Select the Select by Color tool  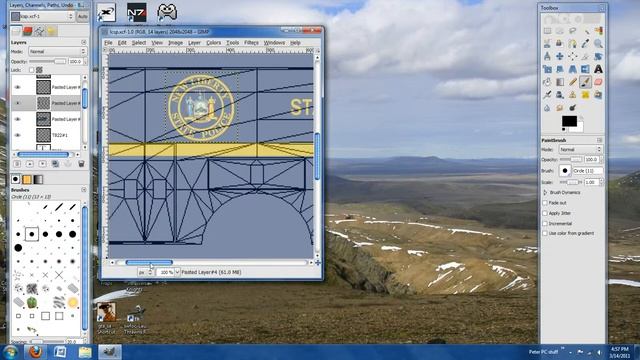598,31
